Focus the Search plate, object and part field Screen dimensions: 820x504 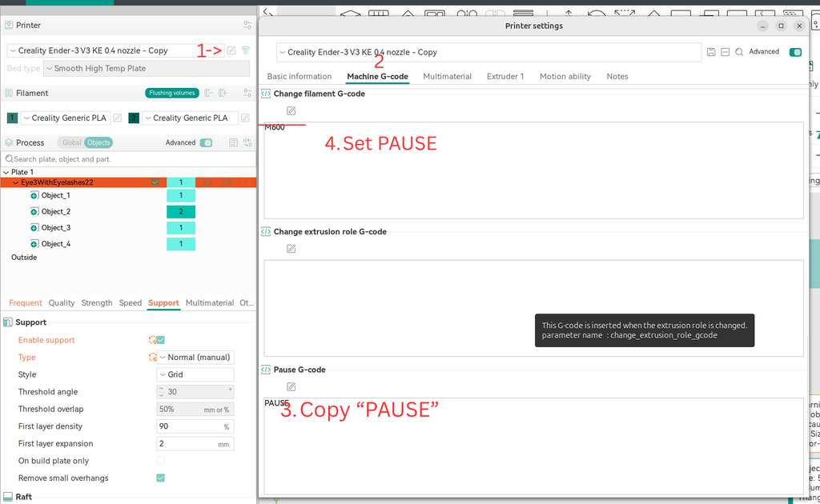129,158
